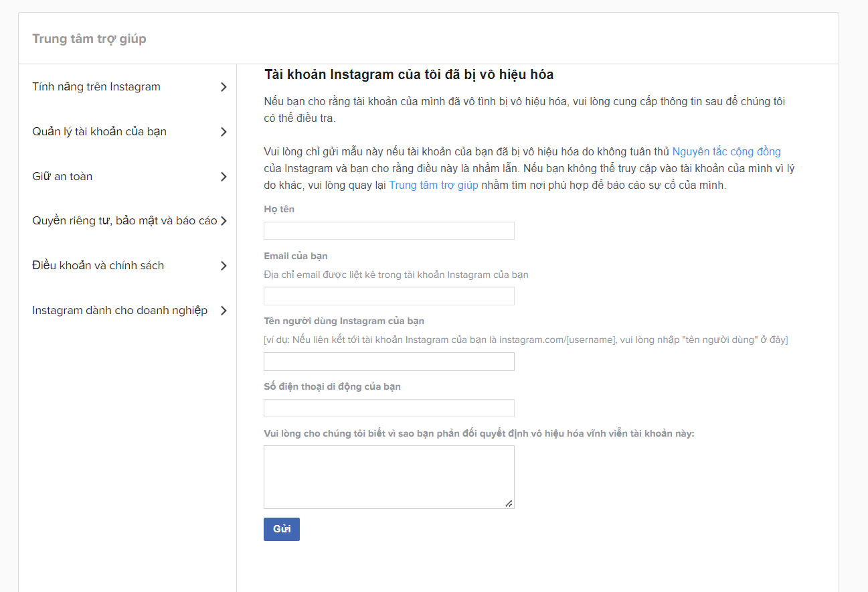
Task: Follow the Nguyên tắc cộng đồng link
Action: point(726,151)
